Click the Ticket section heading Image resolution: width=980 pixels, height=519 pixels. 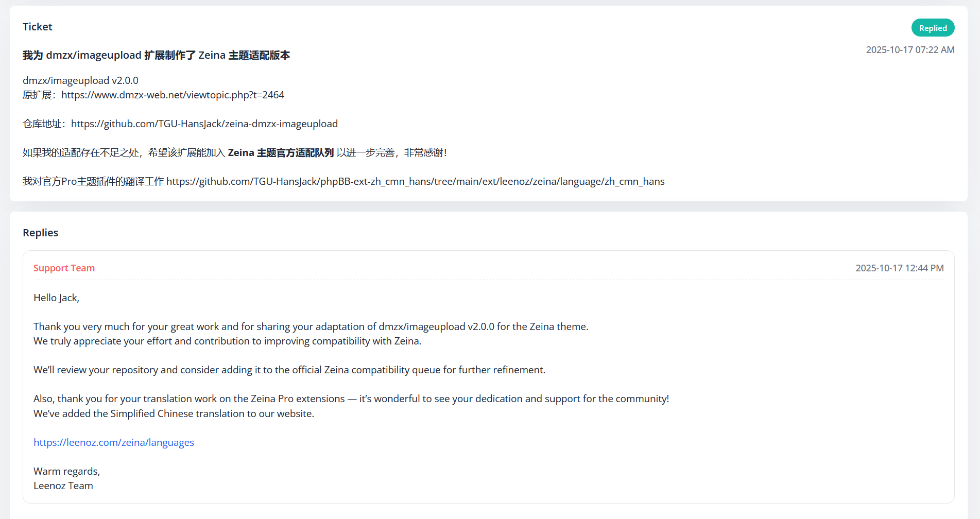pos(37,27)
